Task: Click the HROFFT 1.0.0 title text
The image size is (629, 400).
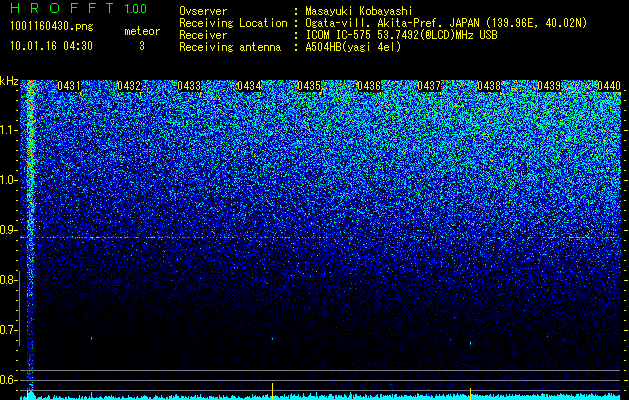Action: click(x=79, y=8)
